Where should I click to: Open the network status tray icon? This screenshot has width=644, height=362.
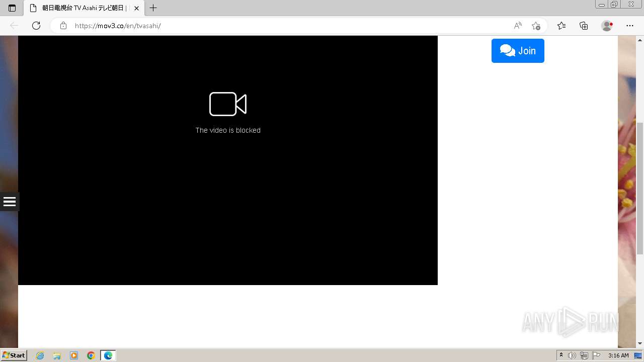pos(584,355)
